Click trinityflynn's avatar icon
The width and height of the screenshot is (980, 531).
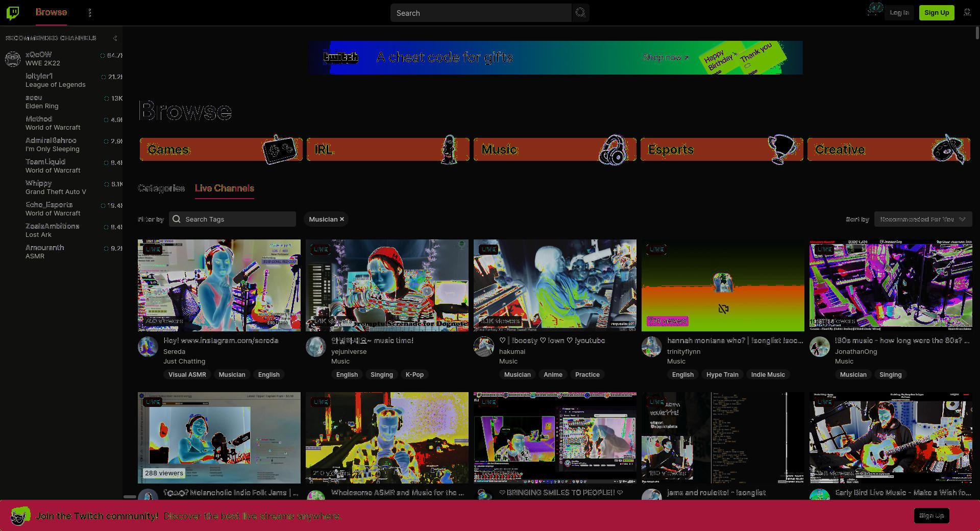652,347
